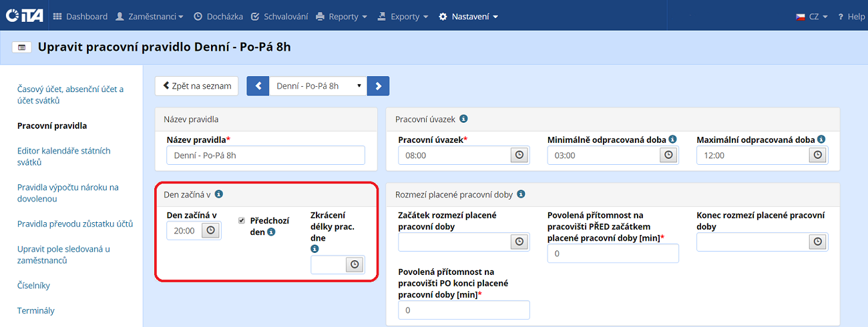The width and height of the screenshot is (868, 327).
Task: Open time picker for Konec rozmezí placené pracovní doby
Action: (818, 242)
